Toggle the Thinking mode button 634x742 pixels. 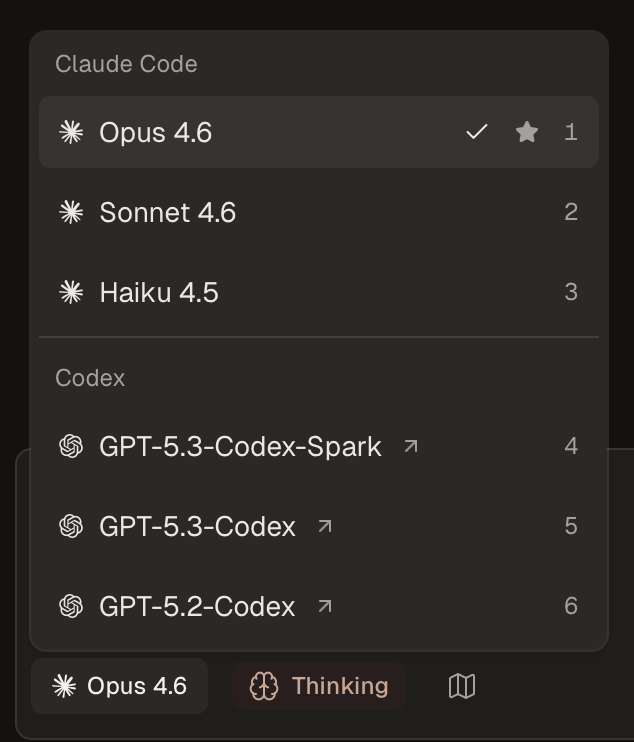click(x=318, y=686)
